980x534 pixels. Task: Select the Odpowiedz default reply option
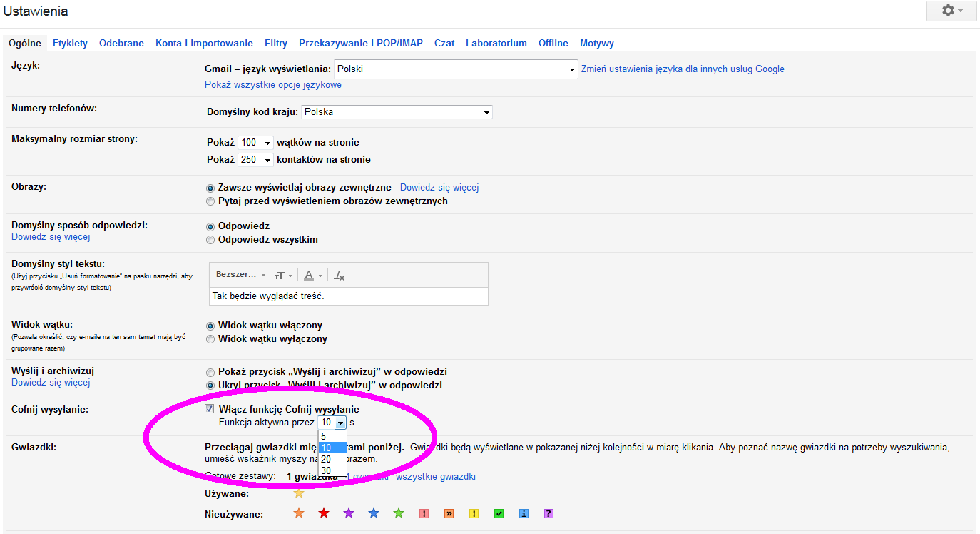coord(210,226)
